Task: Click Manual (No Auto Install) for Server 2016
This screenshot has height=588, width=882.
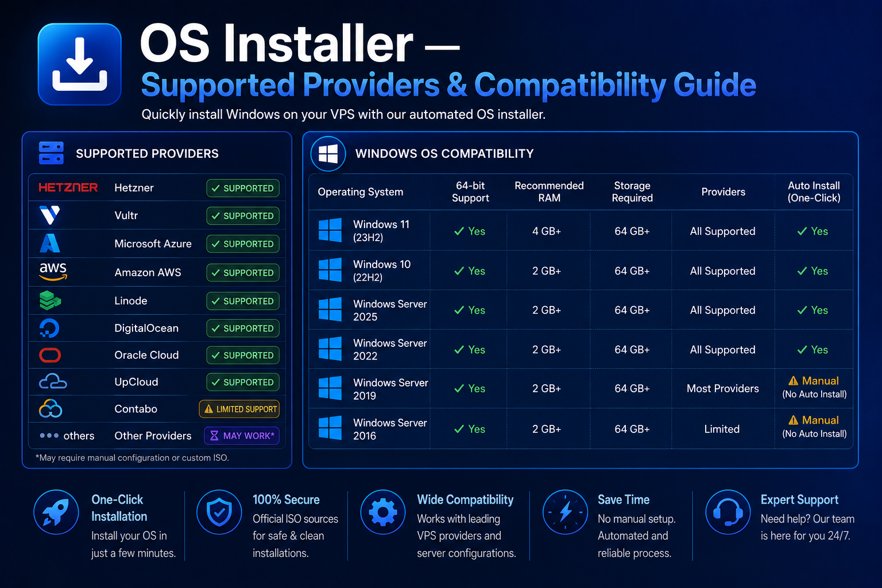Action: 814,427
